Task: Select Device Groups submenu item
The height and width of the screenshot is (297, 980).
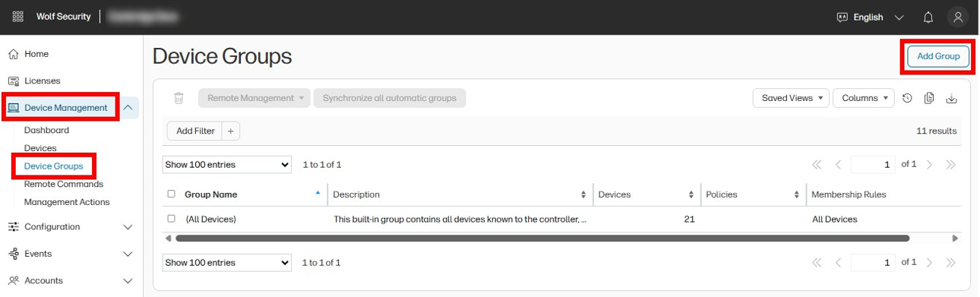Action: [x=53, y=166]
